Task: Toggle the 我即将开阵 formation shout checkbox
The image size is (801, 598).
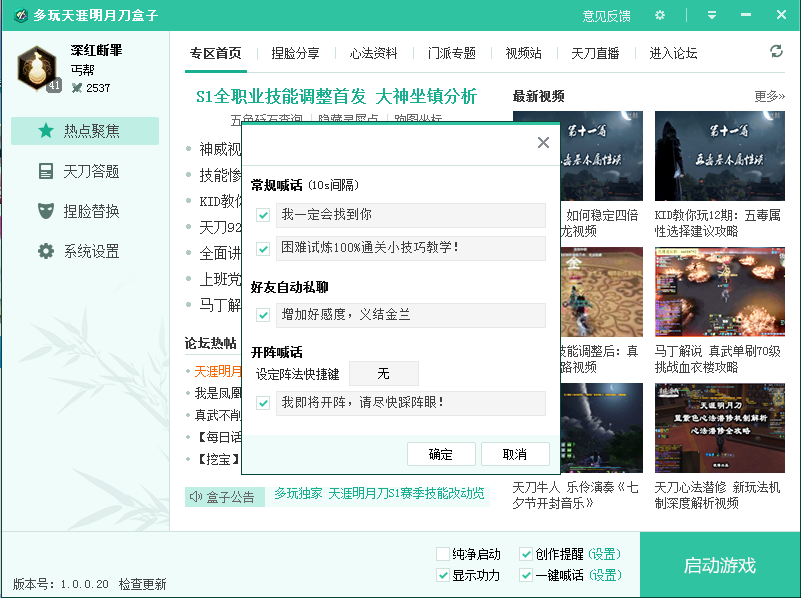Action: point(263,403)
